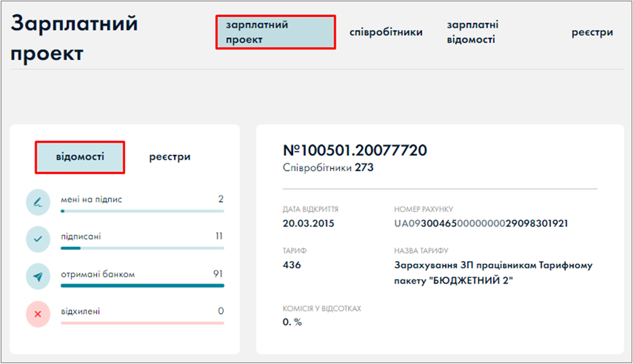Viewport: 633px width, 364px height.
Task: Click the account number starting with UA09
Action: 481,223
